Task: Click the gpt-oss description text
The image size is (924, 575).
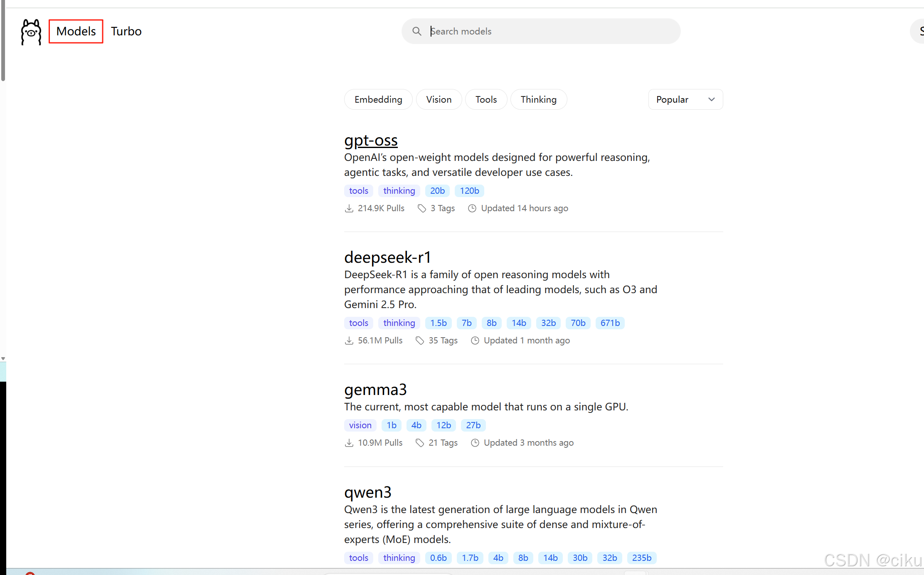Action: (497, 165)
